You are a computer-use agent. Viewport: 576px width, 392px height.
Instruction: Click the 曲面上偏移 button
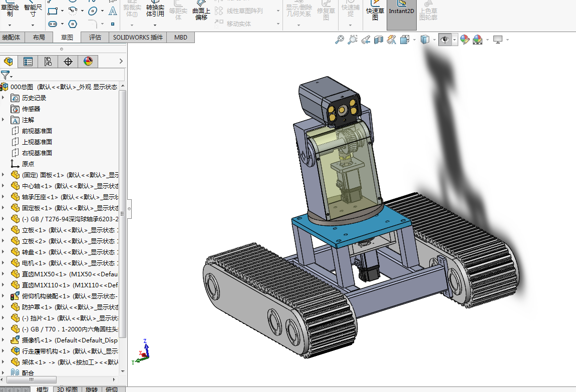coord(201,12)
